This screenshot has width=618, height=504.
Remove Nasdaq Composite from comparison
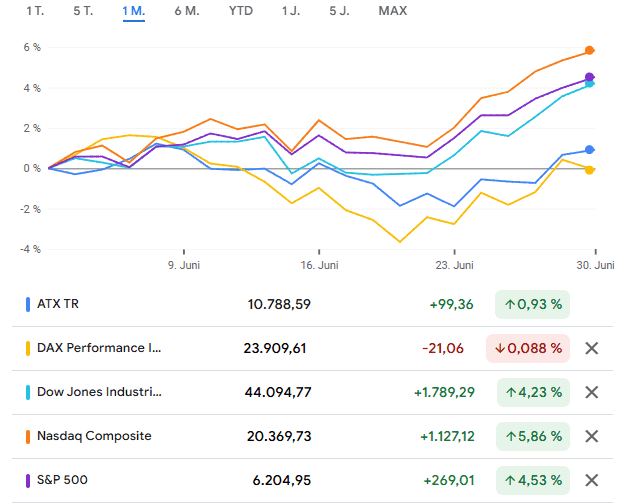click(592, 437)
